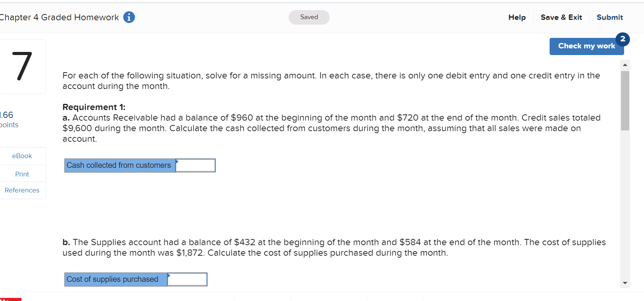This screenshot has height=301, width=644.
Task: Open the eBook link
Action: tap(22, 156)
